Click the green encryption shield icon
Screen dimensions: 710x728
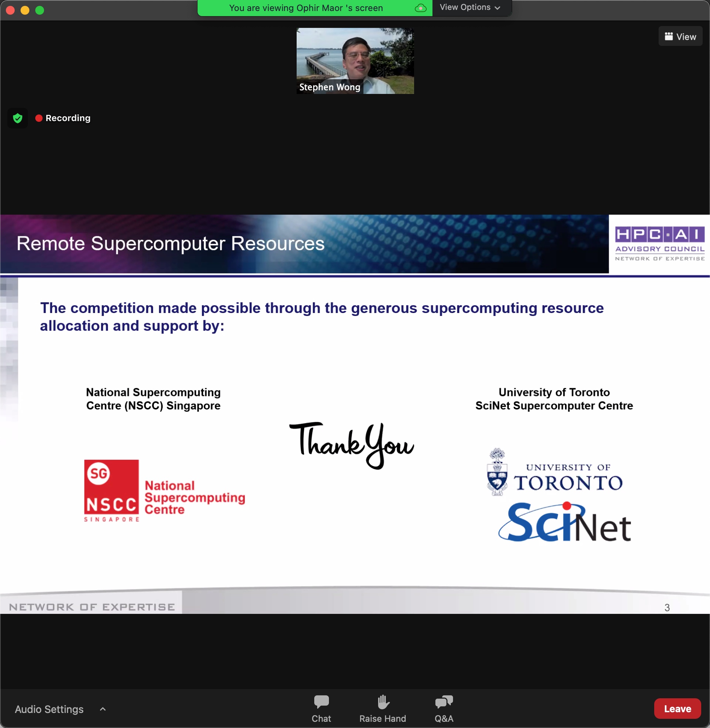click(18, 118)
